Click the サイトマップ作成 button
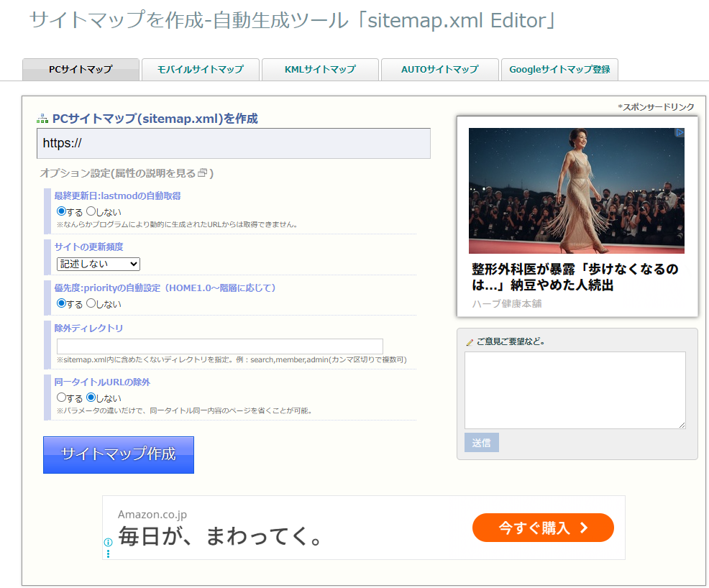Screen dimensions: 709x588 click(x=118, y=454)
